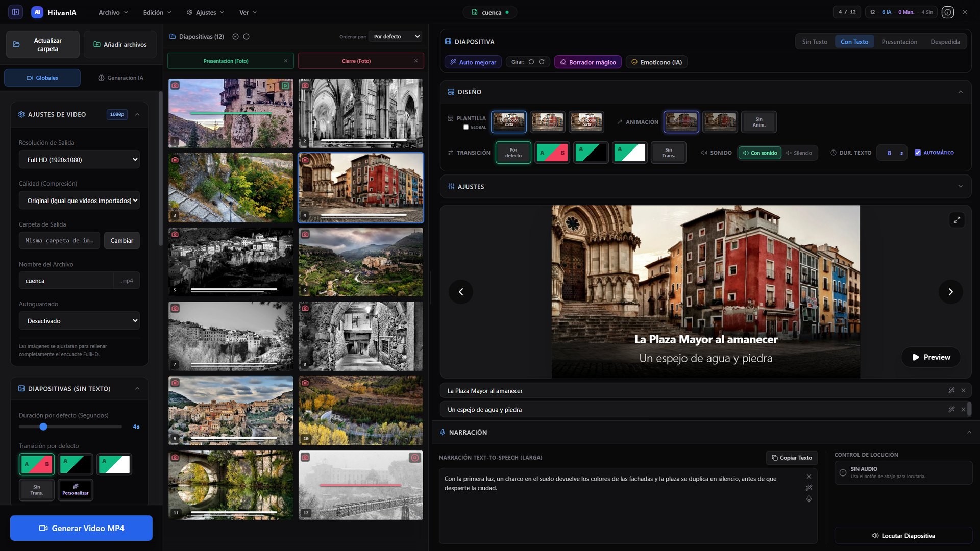
Task: Select the Silencio sound option
Action: [x=799, y=153]
